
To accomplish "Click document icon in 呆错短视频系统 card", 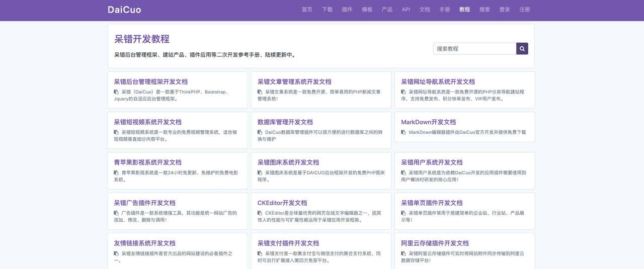I will (x=116, y=132).
